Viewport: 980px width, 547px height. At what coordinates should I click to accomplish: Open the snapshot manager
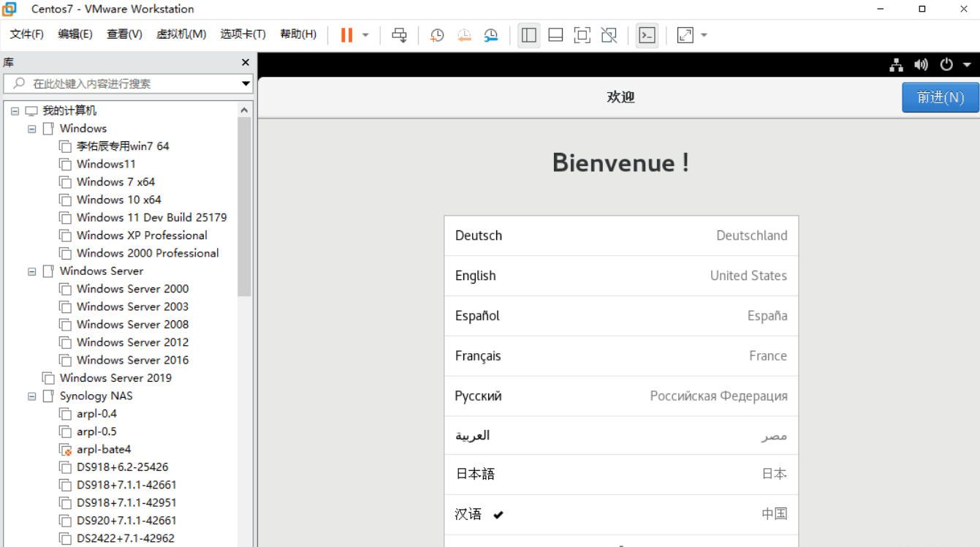click(x=490, y=34)
